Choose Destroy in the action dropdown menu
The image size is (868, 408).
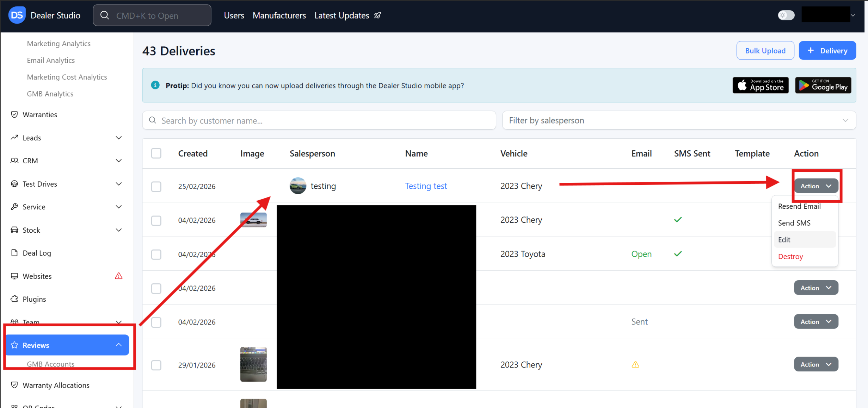(790, 257)
